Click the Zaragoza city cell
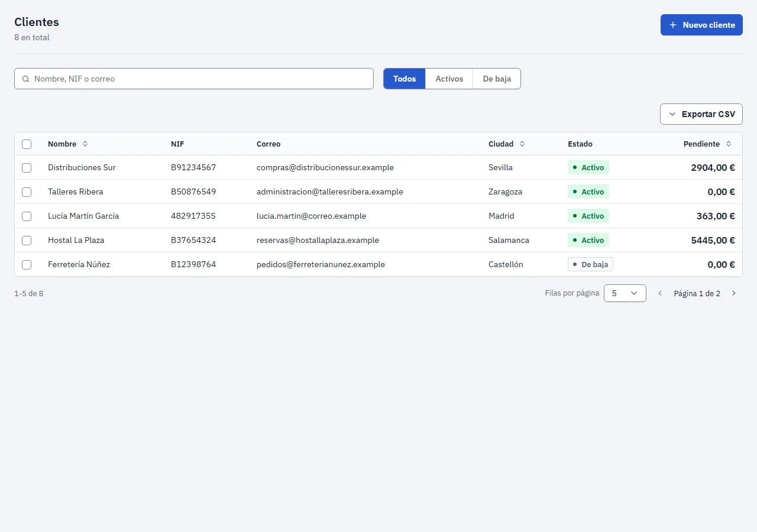The width and height of the screenshot is (757, 532). pyautogui.click(x=506, y=192)
